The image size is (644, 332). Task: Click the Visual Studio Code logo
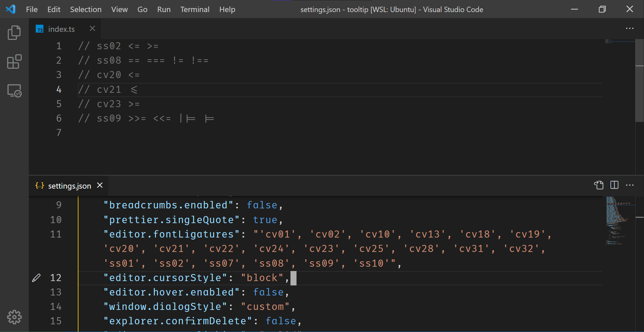[x=11, y=9]
